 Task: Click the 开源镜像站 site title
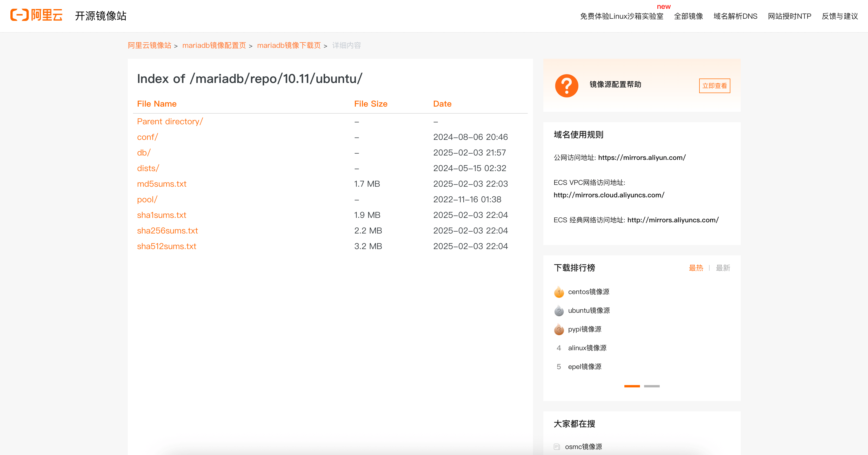point(101,16)
